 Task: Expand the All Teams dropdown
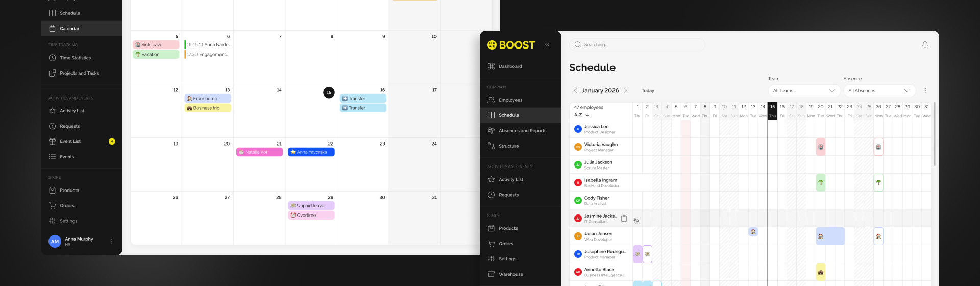[x=804, y=91]
